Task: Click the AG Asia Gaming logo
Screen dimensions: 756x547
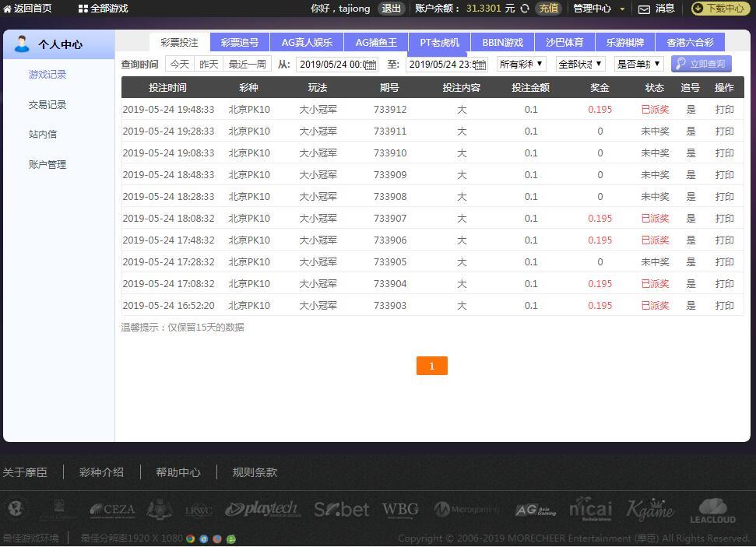Action: 535,510
